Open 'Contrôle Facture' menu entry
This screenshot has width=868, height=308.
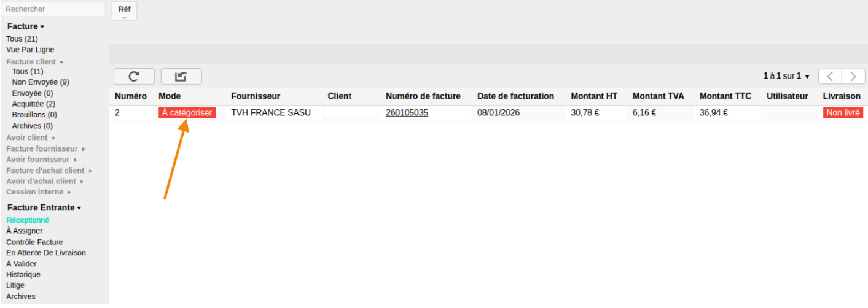click(34, 242)
